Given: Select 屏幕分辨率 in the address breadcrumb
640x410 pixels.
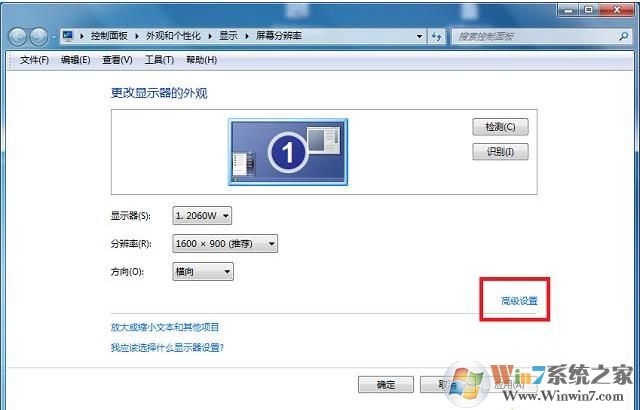Looking at the screenshot, I should 278,36.
